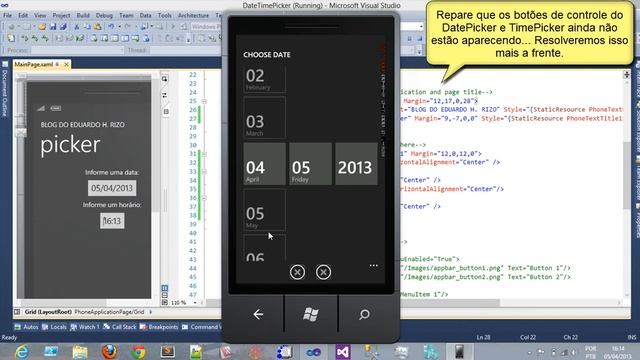Image resolution: width=640 pixels, height=360 pixels.
Task: Click the time field 16:13 in designer
Action: tap(112, 221)
